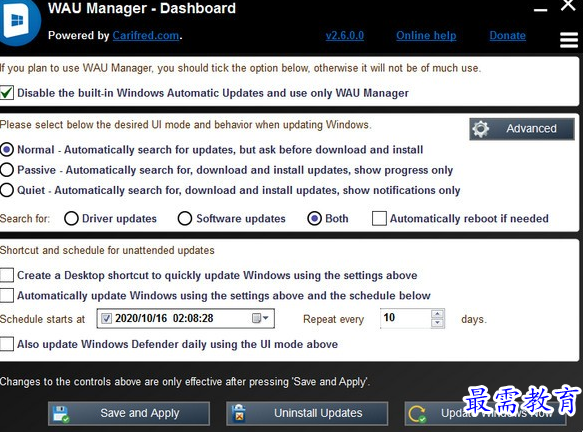Enable Create a Desktop shortcut checkbox
This screenshot has height=432, width=587.
tap(7, 275)
